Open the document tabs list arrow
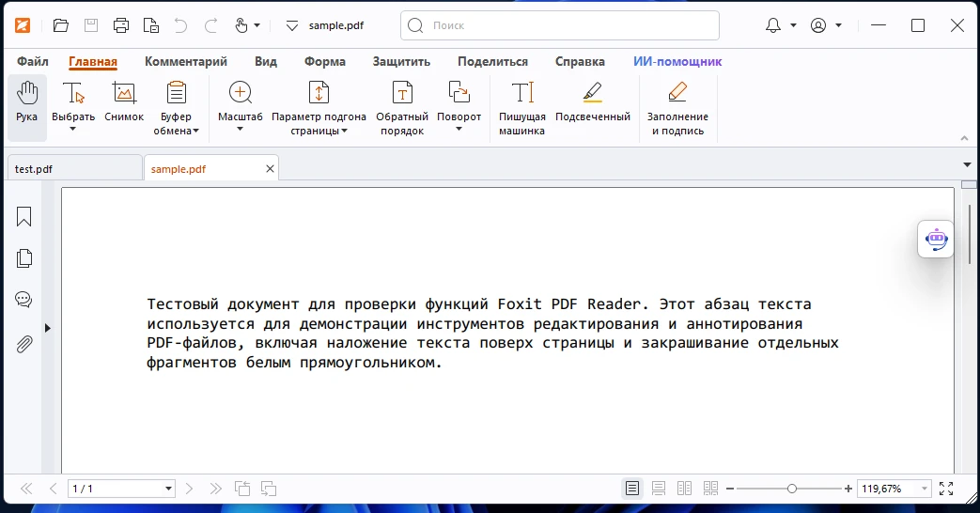This screenshot has height=513, width=980. click(x=967, y=165)
